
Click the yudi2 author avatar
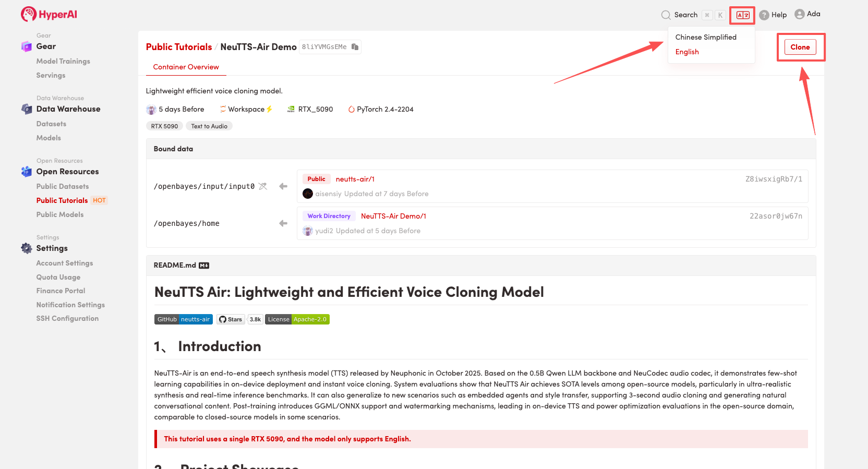[x=308, y=231]
